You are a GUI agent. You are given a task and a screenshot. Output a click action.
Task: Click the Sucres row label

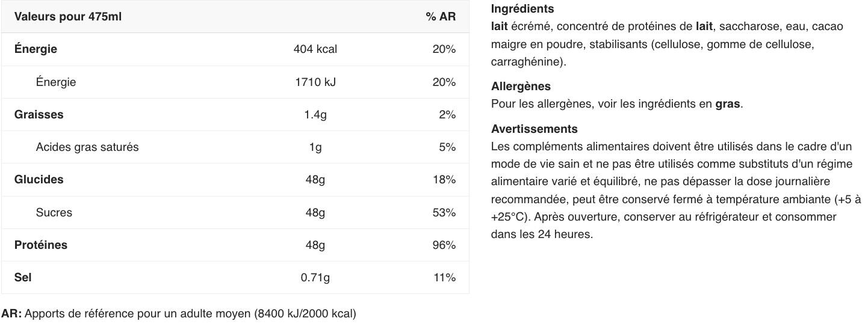tap(54, 212)
